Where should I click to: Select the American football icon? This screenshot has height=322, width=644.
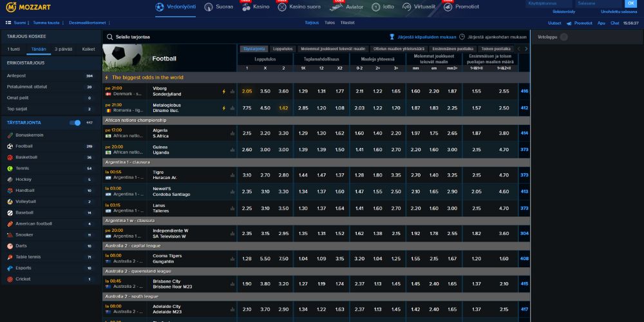10,224
